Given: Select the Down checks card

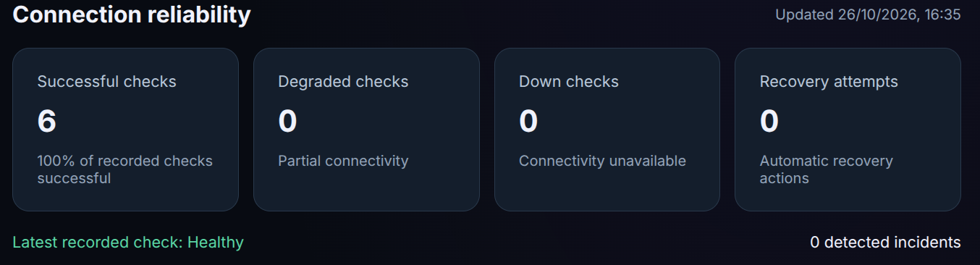Looking at the screenshot, I should point(607,130).
